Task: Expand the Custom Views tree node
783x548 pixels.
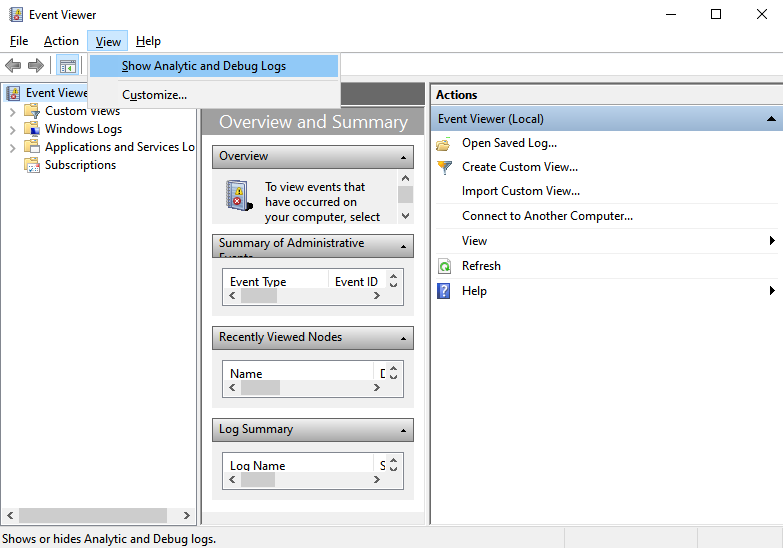Action: click(12, 112)
